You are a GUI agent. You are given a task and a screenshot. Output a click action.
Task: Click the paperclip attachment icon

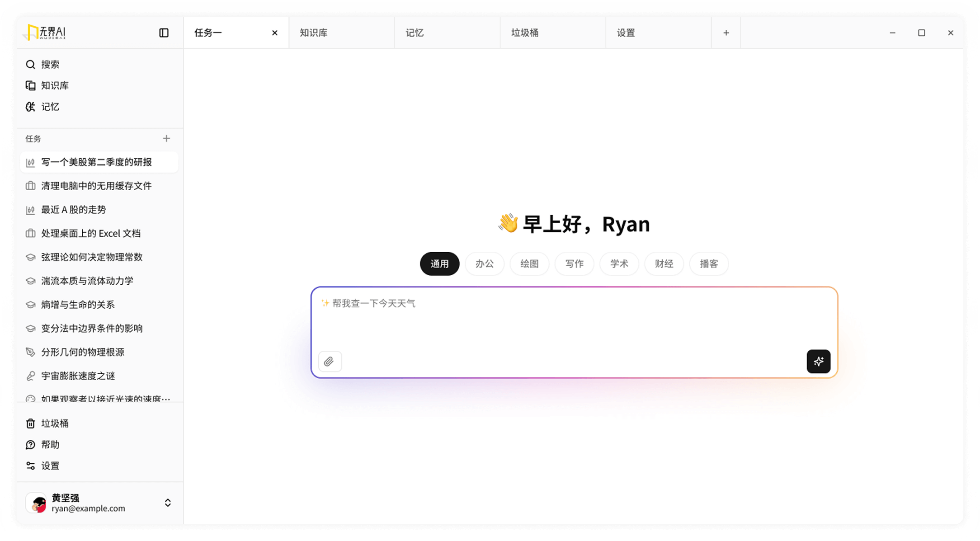(330, 362)
